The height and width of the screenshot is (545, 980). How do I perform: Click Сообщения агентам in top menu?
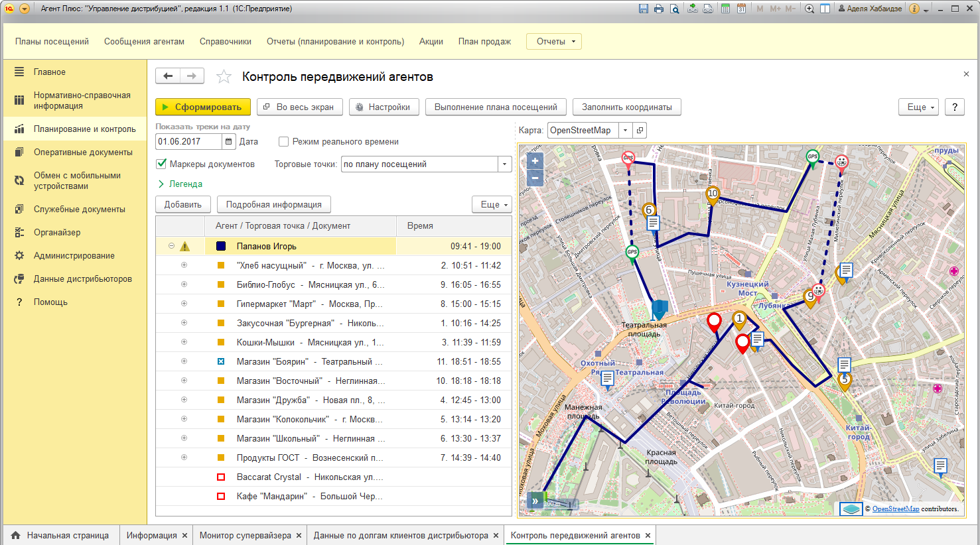(x=144, y=41)
